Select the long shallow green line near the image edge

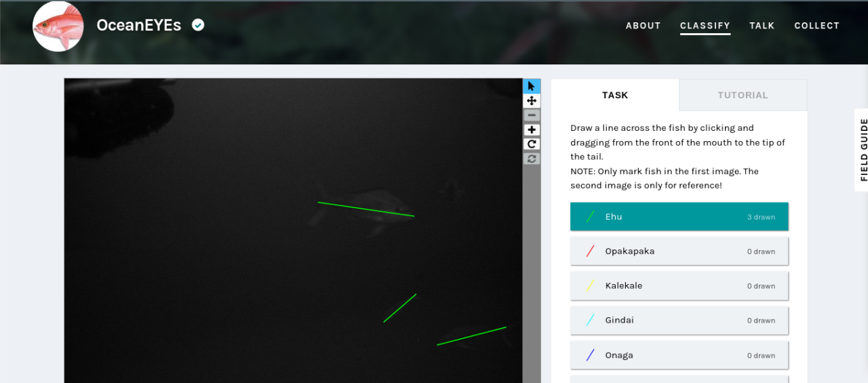pyautogui.click(x=471, y=336)
